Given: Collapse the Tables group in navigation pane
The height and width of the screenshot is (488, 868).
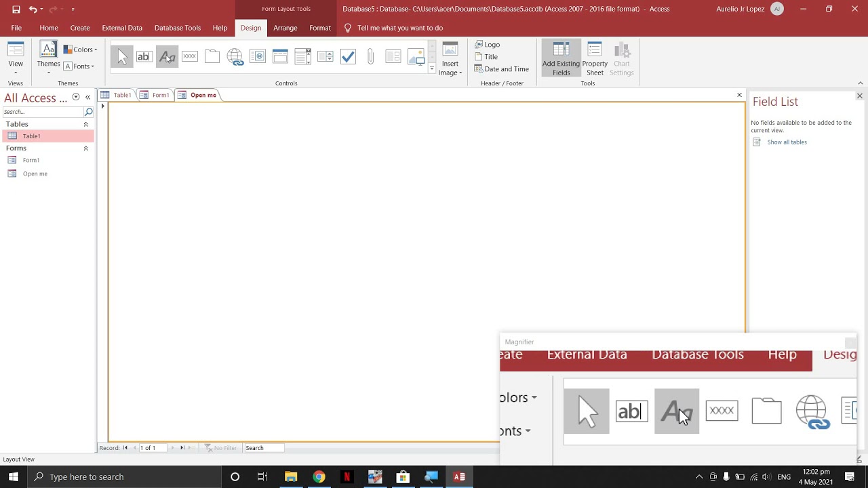Looking at the screenshot, I should pyautogui.click(x=85, y=125).
